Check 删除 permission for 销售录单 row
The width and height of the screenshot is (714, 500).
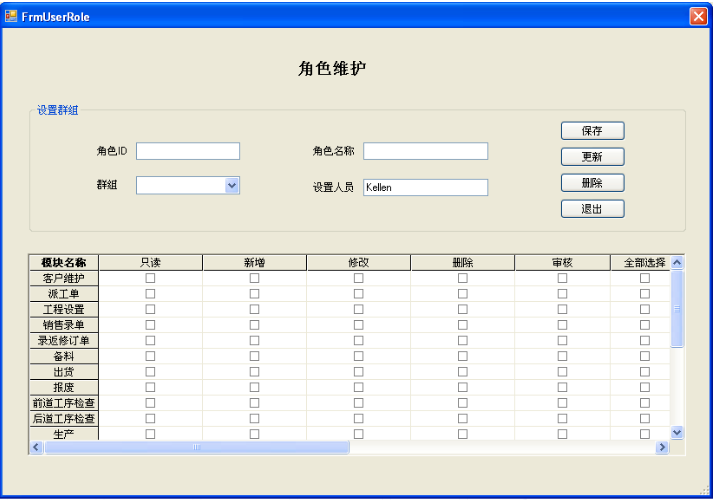(462, 325)
